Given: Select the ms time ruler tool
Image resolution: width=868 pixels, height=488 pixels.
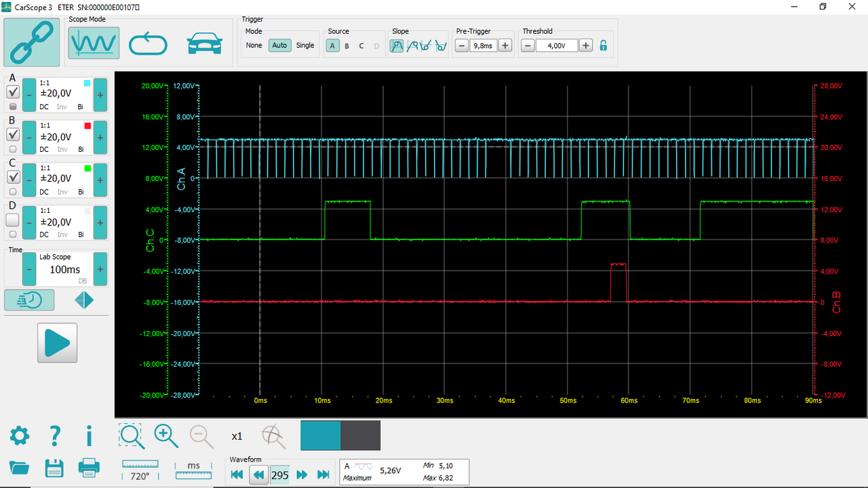Looking at the screenshot, I should pos(193,470).
